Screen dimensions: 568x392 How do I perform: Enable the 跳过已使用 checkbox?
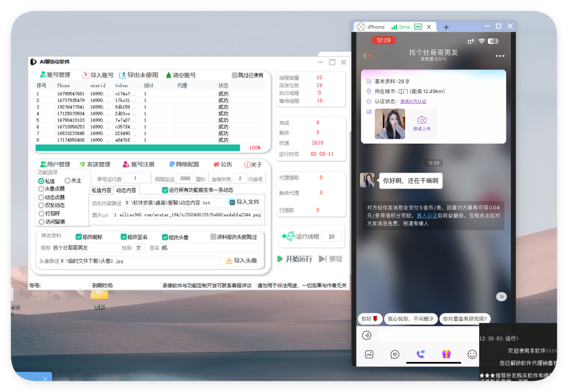coord(235,75)
